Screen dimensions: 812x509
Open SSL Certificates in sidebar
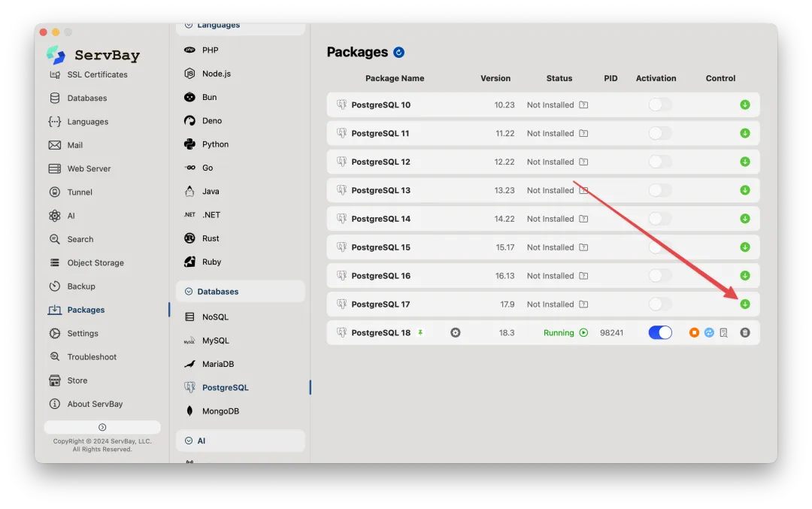click(x=88, y=74)
